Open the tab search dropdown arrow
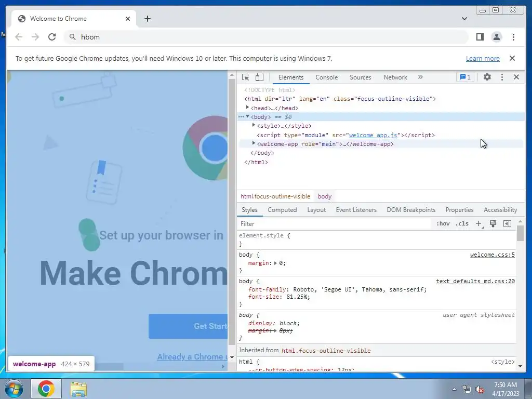This screenshot has width=532, height=399. click(464, 19)
